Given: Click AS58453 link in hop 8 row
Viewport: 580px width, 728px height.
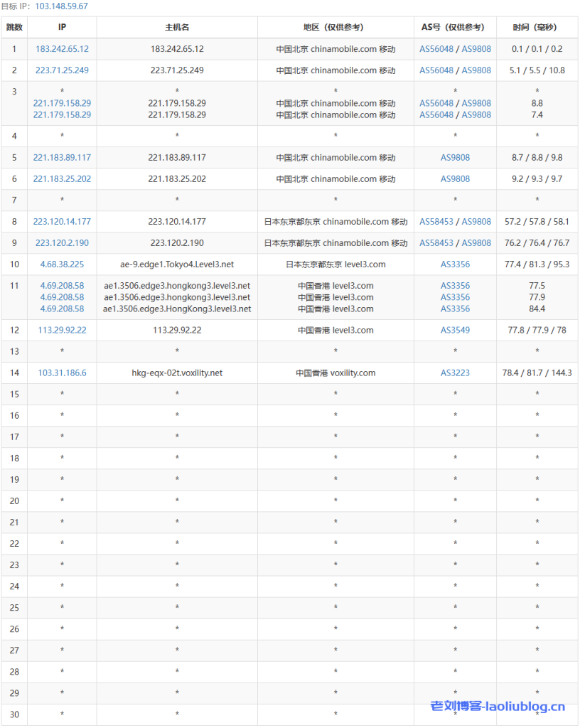Looking at the screenshot, I should [x=436, y=222].
